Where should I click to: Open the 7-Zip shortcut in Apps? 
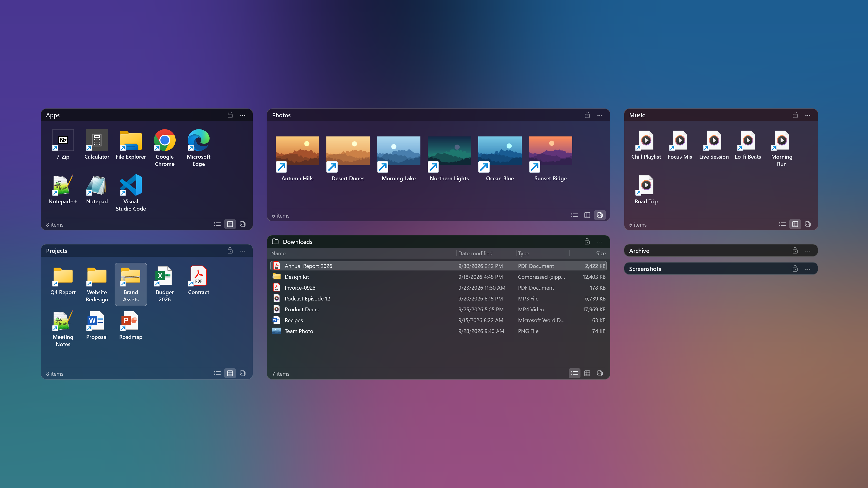(x=63, y=145)
